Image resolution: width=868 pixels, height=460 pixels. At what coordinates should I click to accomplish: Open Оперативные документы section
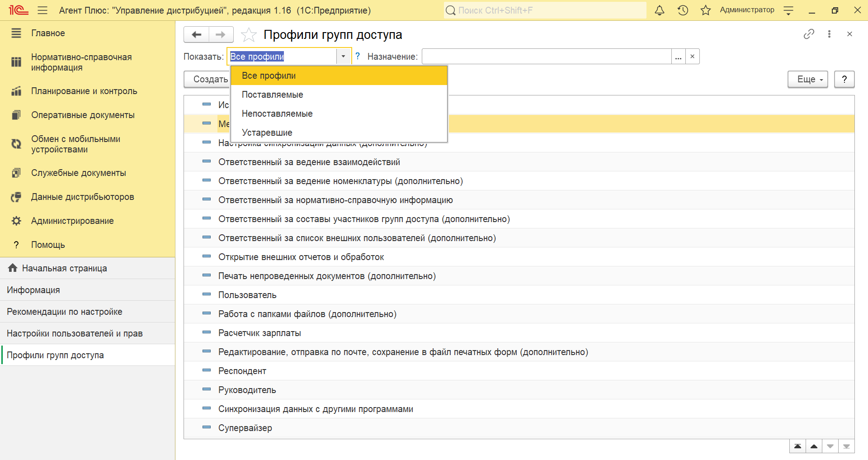[87, 115]
